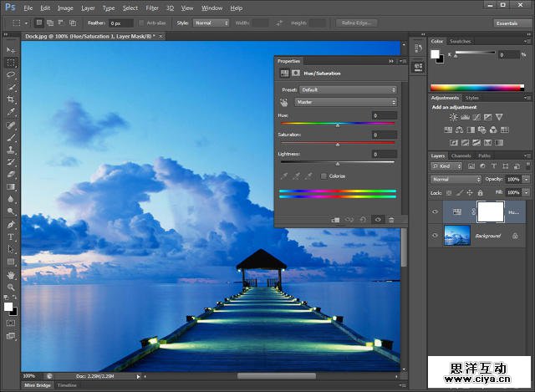535x392 pixels.
Task: Open the layer blend mode dropdown
Action: coord(456,179)
